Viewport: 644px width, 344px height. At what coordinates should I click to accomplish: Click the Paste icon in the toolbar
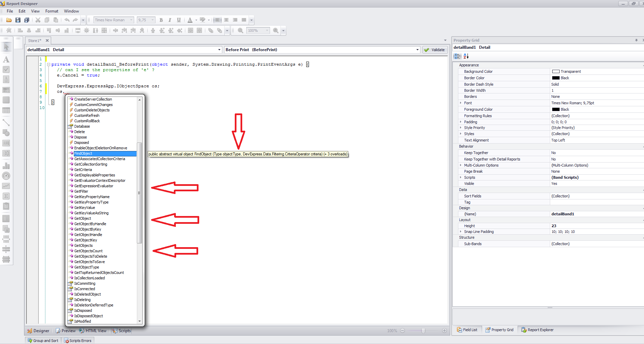pyautogui.click(x=56, y=20)
